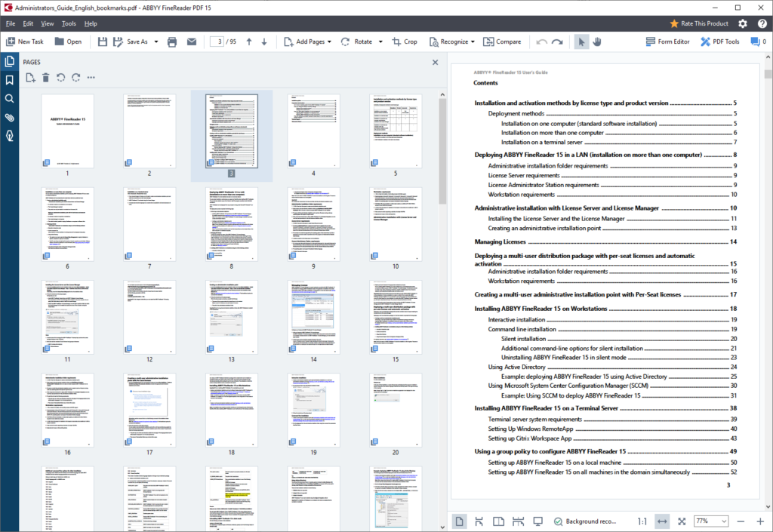Zoom out with the minus icon

741,521
